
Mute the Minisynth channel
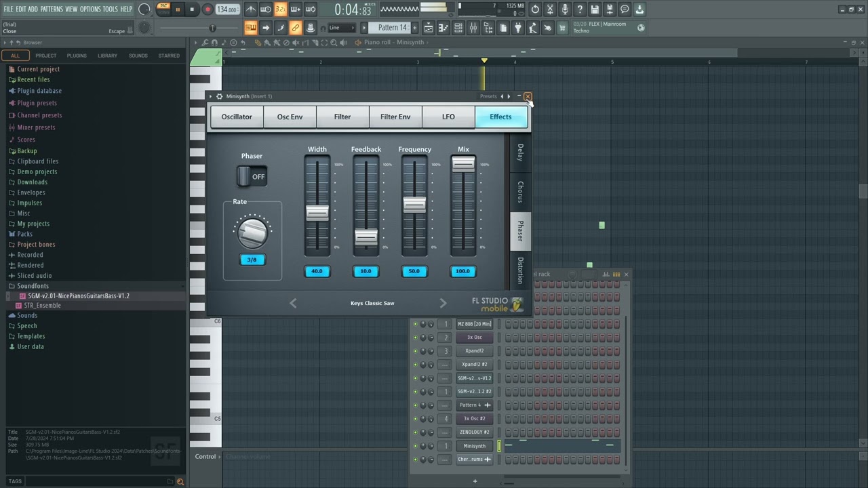click(x=415, y=446)
